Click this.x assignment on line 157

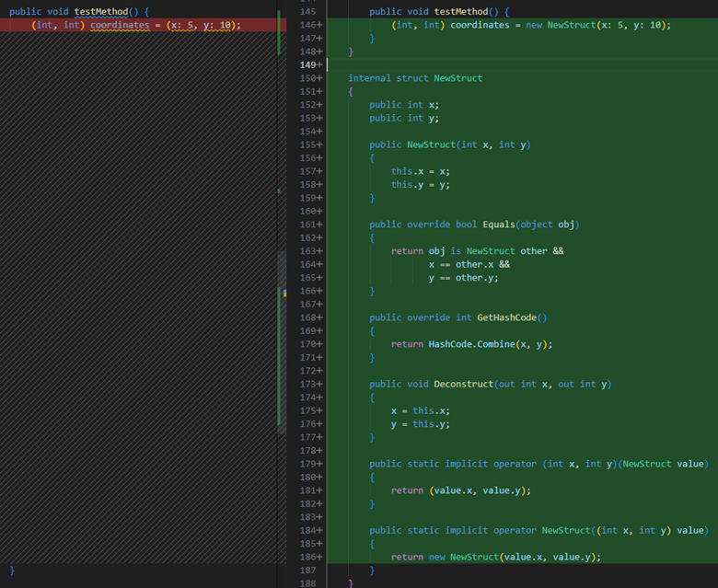coord(420,171)
